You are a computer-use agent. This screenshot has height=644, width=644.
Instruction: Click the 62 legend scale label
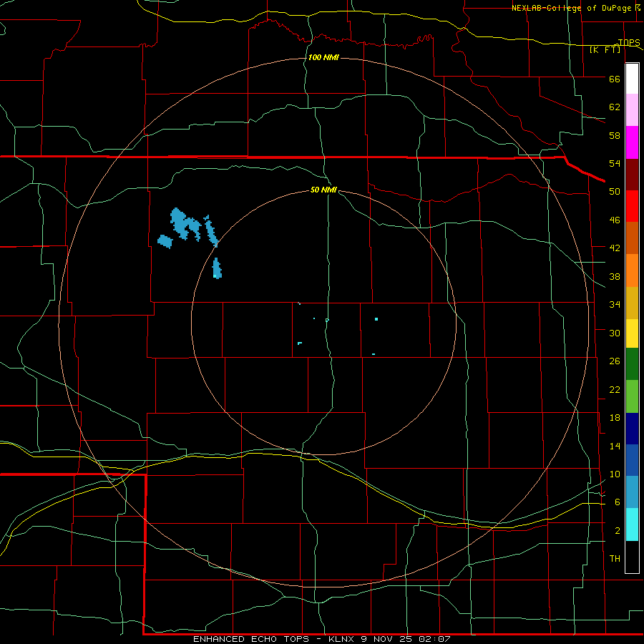[615, 107]
